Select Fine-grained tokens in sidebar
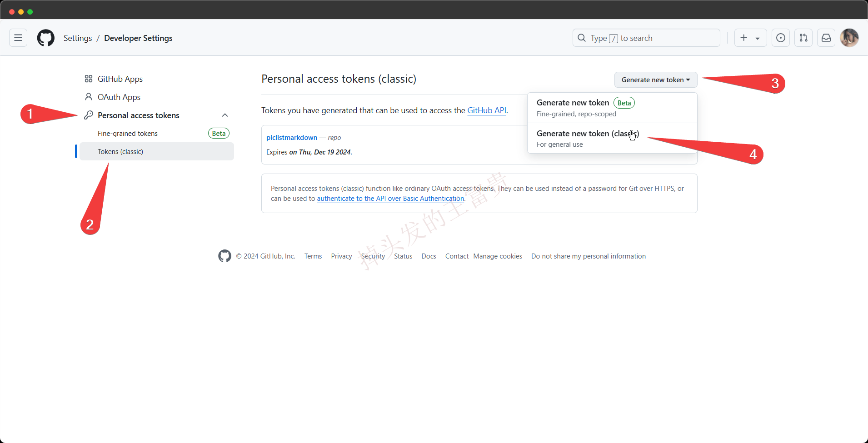Image resolution: width=868 pixels, height=443 pixels. [128, 133]
